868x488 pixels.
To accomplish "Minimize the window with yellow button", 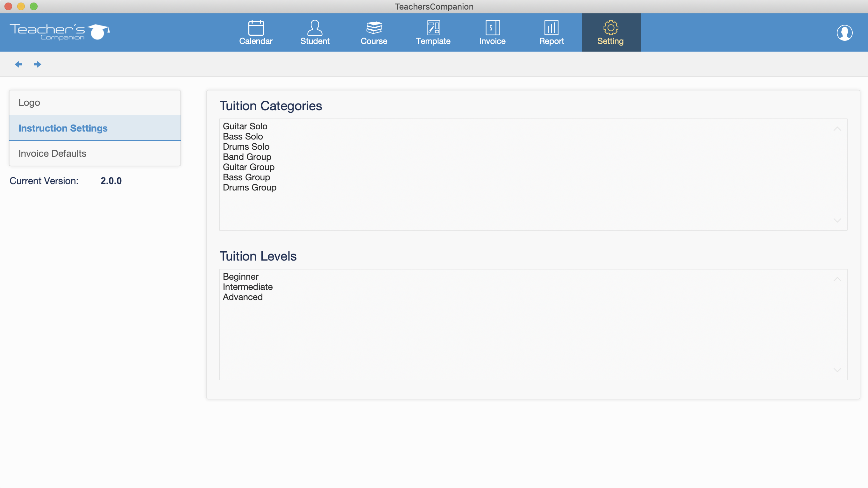I will (21, 6).
